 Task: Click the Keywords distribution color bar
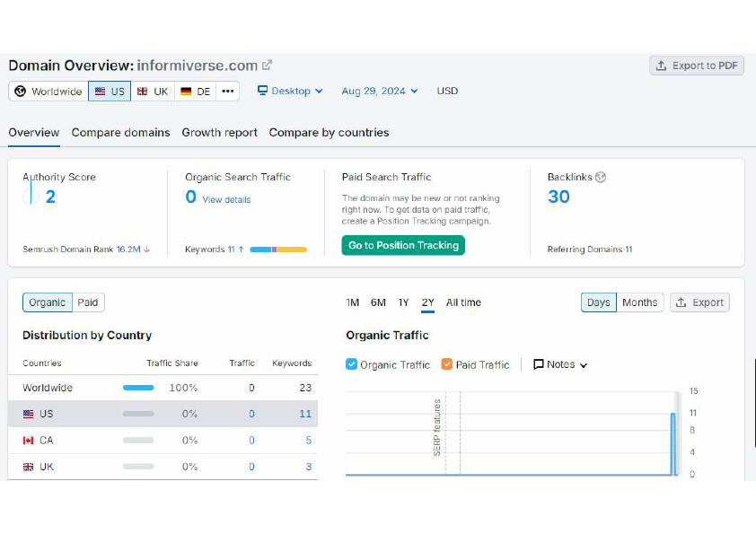(x=278, y=249)
